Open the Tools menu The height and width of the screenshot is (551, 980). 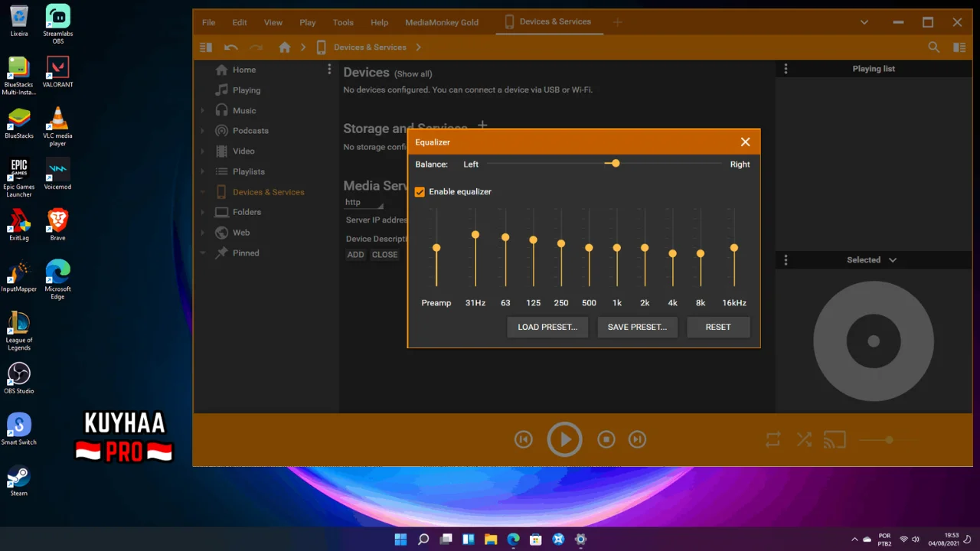coord(343,22)
